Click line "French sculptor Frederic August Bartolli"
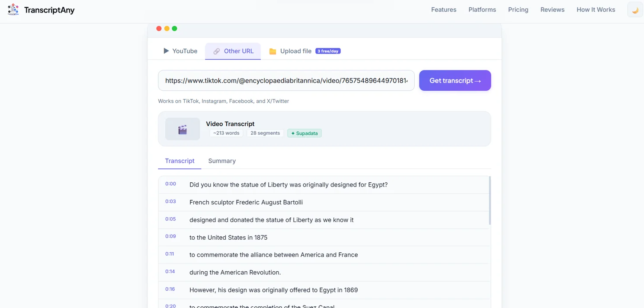The width and height of the screenshot is (644, 308). pyautogui.click(x=246, y=202)
